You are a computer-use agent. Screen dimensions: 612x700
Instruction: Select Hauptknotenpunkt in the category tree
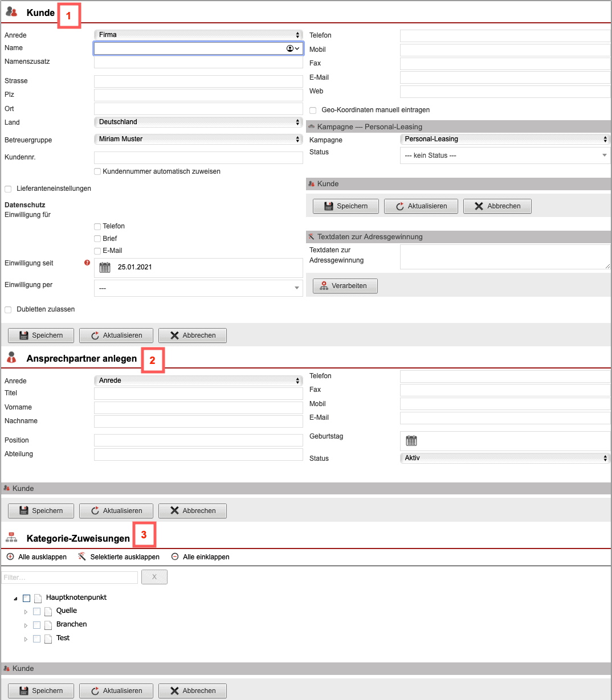coord(27,598)
